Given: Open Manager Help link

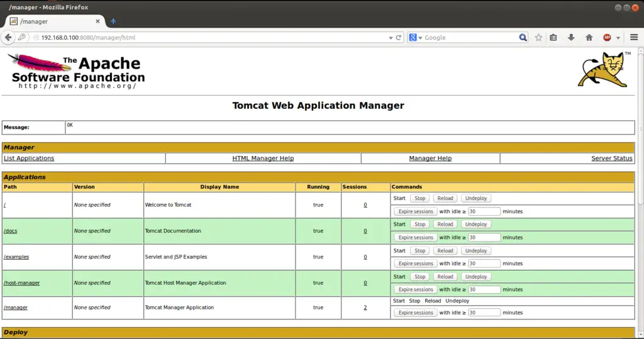Looking at the screenshot, I should [430, 158].
